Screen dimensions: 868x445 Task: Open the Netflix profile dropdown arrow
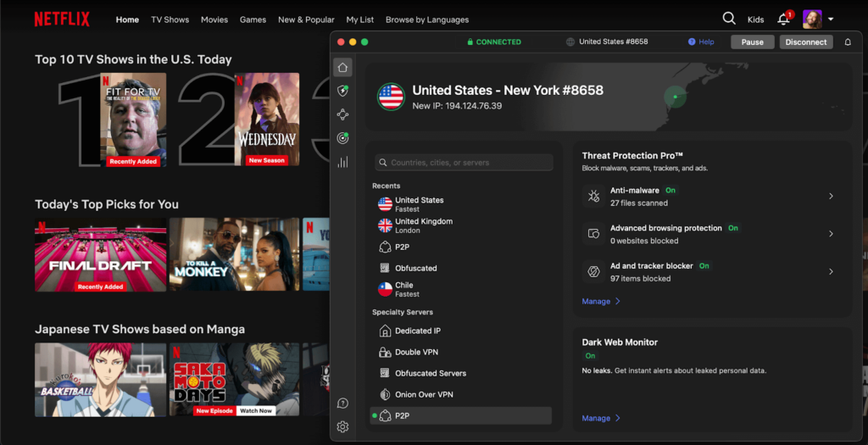coord(831,19)
